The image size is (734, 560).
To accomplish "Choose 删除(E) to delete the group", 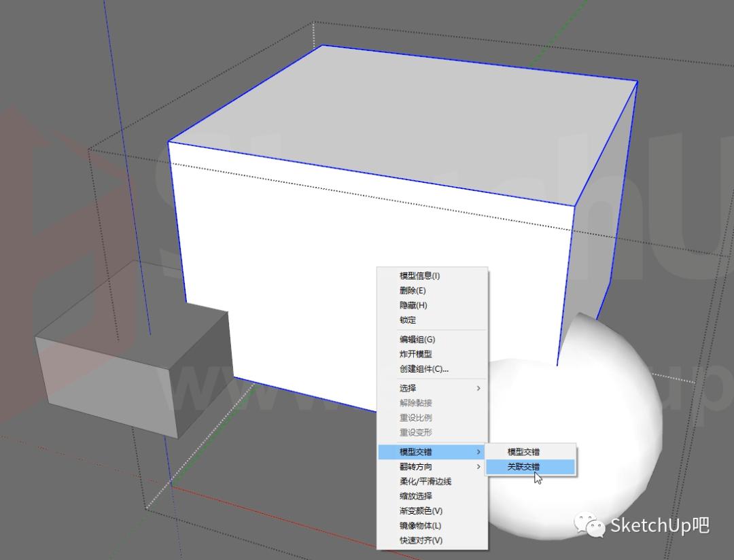I will [x=413, y=291].
